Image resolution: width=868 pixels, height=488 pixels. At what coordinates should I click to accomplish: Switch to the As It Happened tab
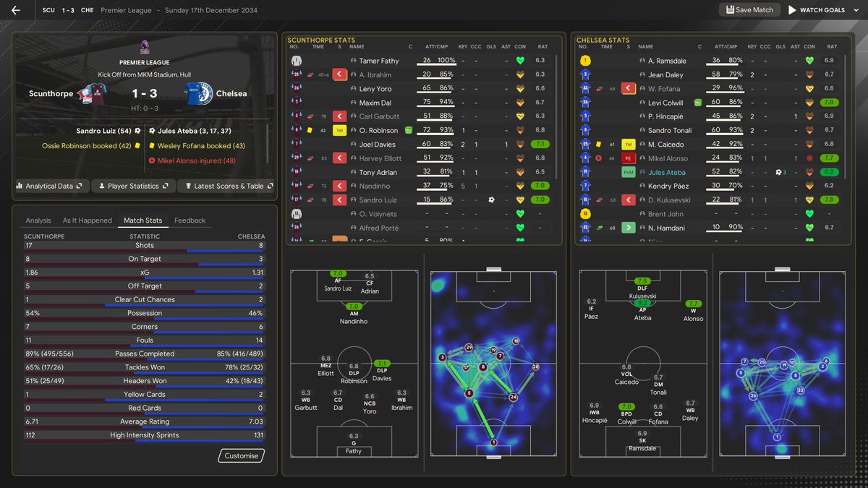[88, 221]
